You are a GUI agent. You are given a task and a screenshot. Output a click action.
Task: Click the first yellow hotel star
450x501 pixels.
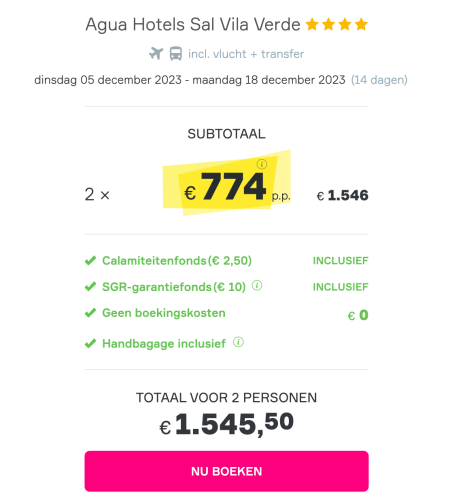312,24
